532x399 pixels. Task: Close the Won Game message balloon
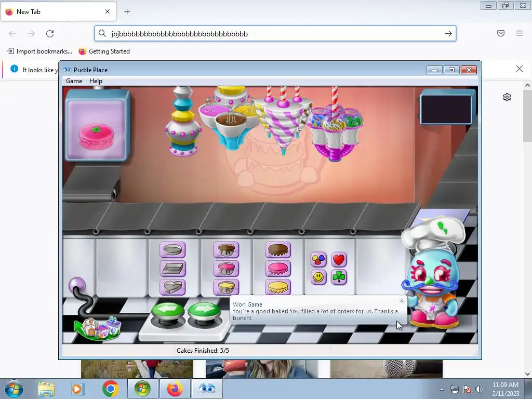tap(402, 301)
